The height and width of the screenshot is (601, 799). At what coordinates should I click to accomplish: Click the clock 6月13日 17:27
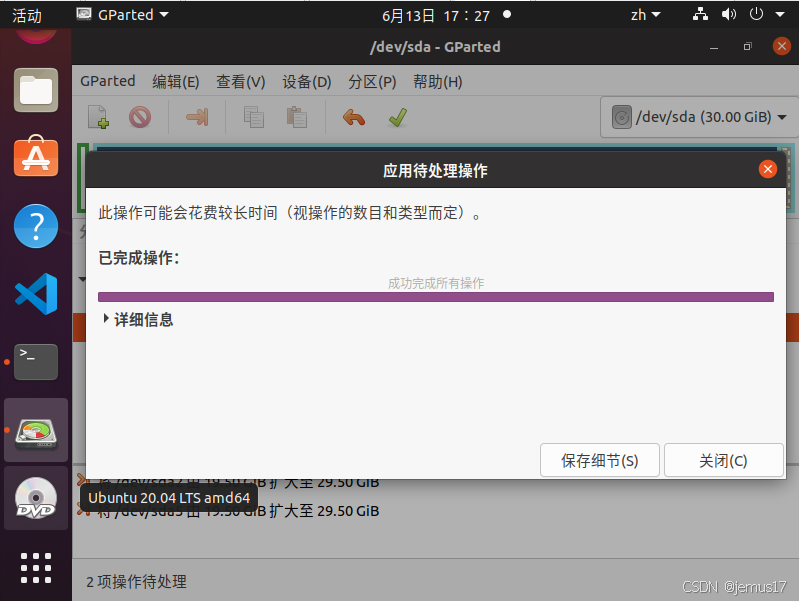pyautogui.click(x=436, y=15)
